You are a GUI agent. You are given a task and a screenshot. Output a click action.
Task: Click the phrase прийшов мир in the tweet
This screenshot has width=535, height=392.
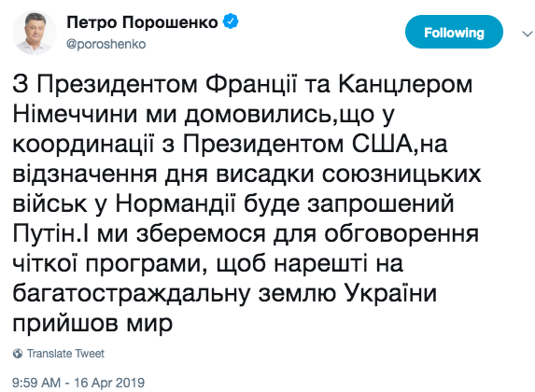[x=92, y=324]
